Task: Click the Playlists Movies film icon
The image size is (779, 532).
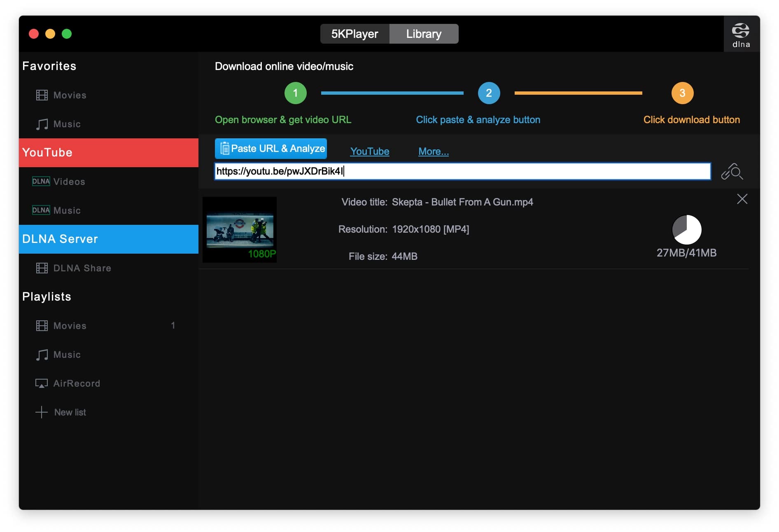Action: tap(42, 326)
